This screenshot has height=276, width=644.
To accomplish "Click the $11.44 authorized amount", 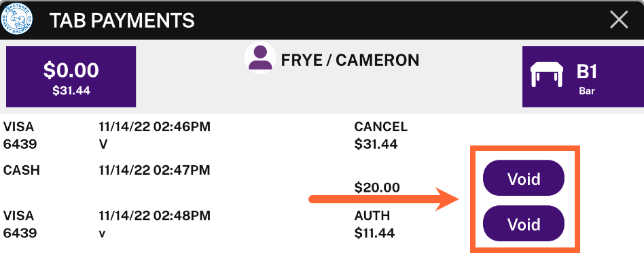I will click(x=374, y=233).
